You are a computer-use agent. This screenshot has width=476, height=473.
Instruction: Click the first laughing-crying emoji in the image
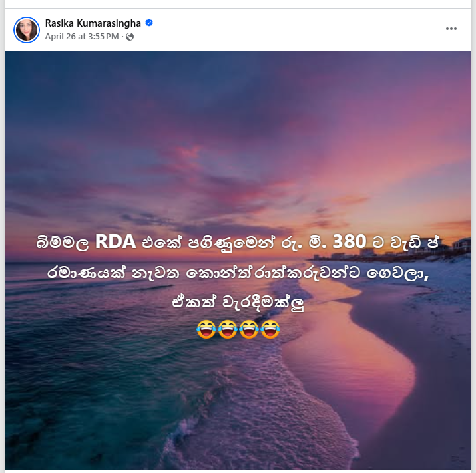206,329
